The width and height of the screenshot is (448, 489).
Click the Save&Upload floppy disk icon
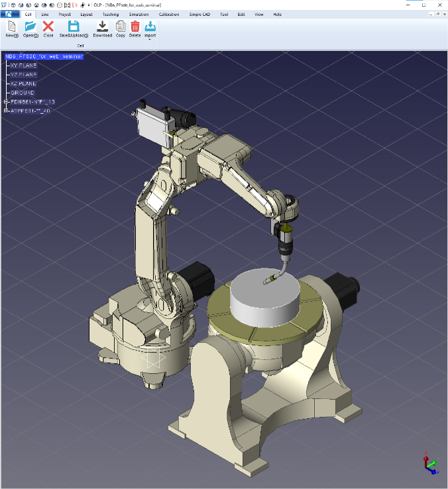point(74,27)
